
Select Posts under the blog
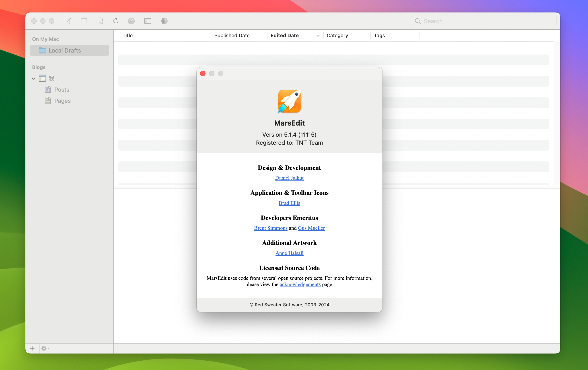pyautogui.click(x=62, y=89)
